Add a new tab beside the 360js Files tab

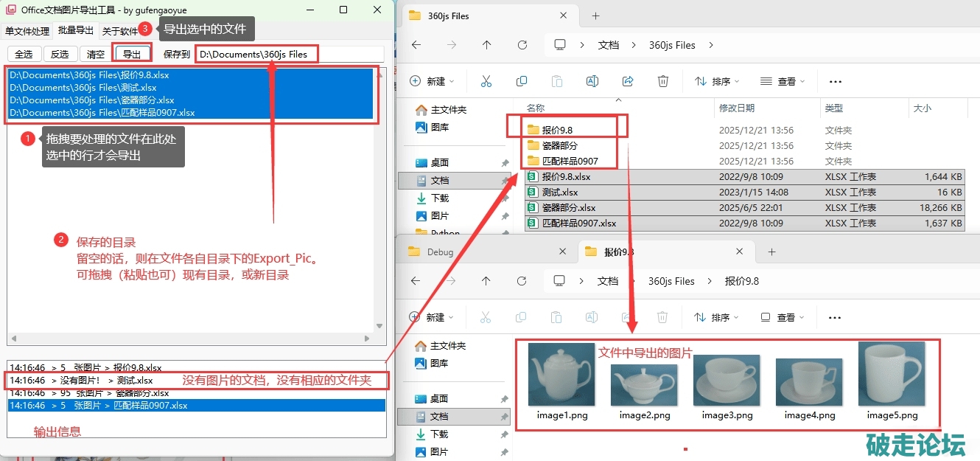click(595, 15)
